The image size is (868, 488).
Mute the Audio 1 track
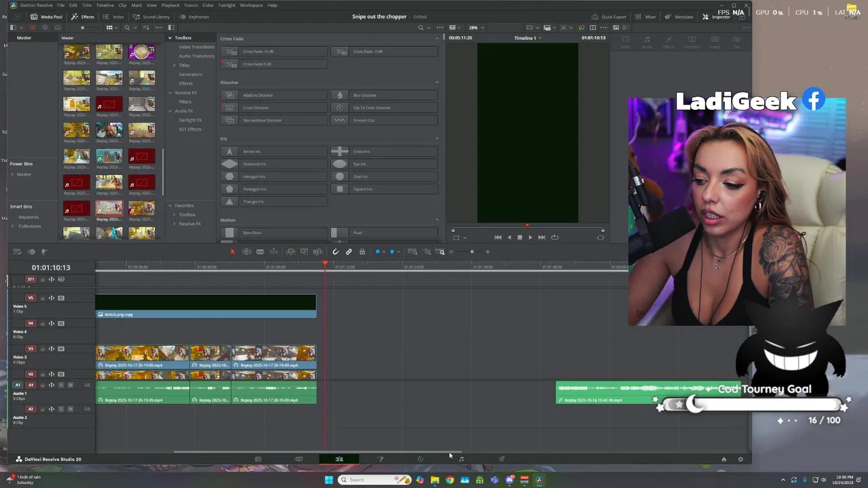pos(71,385)
